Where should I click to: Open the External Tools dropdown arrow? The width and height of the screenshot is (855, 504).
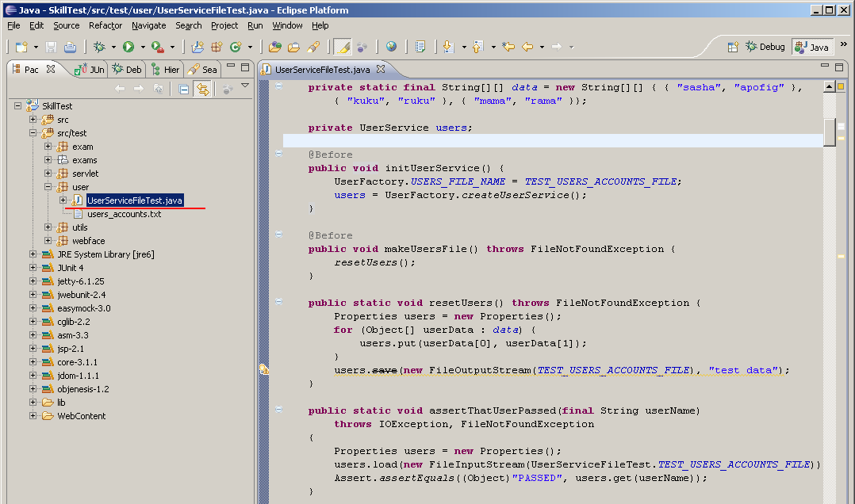pyautogui.click(x=172, y=47)
